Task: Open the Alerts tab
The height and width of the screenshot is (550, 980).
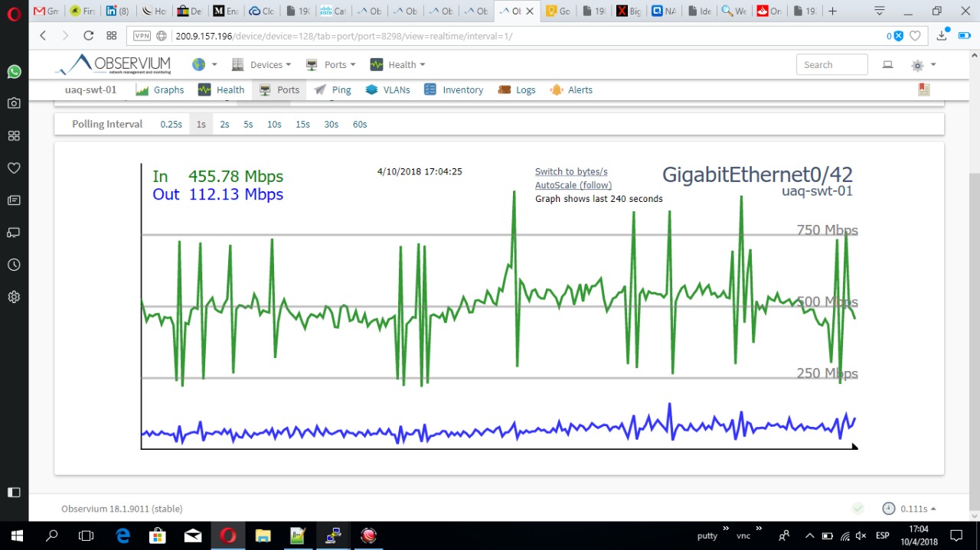Action: (x=571, y=89)
